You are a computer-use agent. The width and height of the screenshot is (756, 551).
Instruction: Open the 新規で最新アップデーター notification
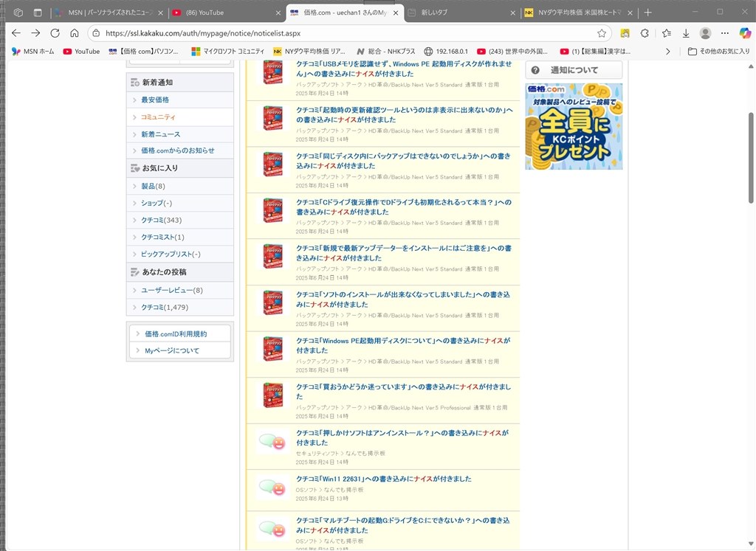click(x=404, y=253)
